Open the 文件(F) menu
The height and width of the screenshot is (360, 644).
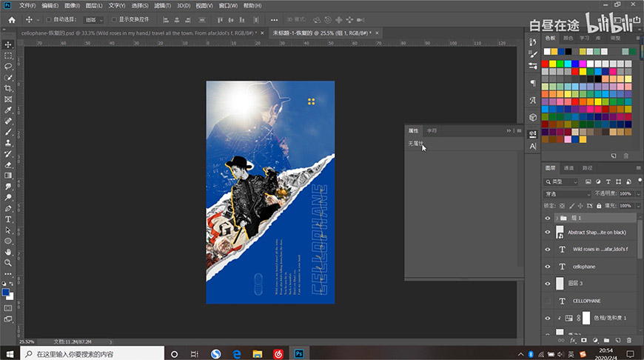(27, 6)
